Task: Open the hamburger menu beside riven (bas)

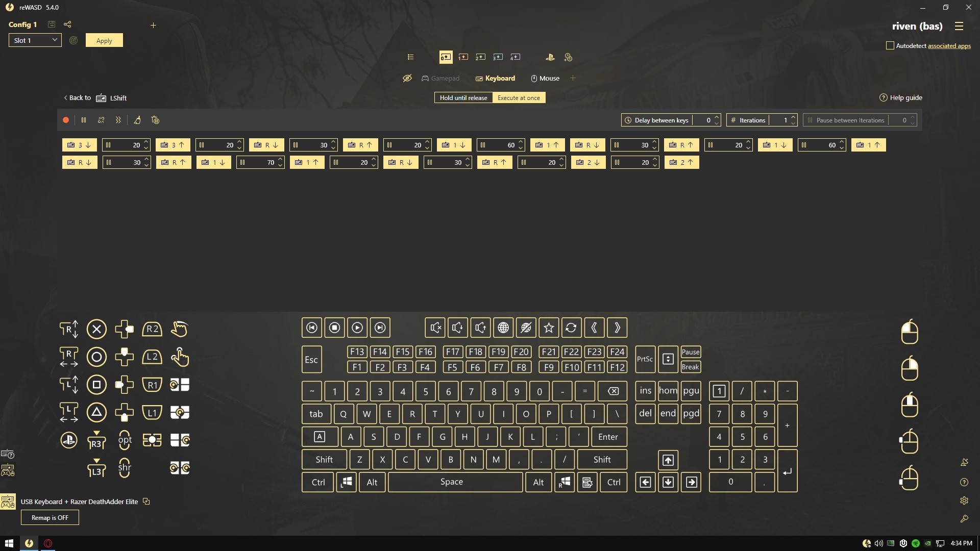Action: coord(959,26)
